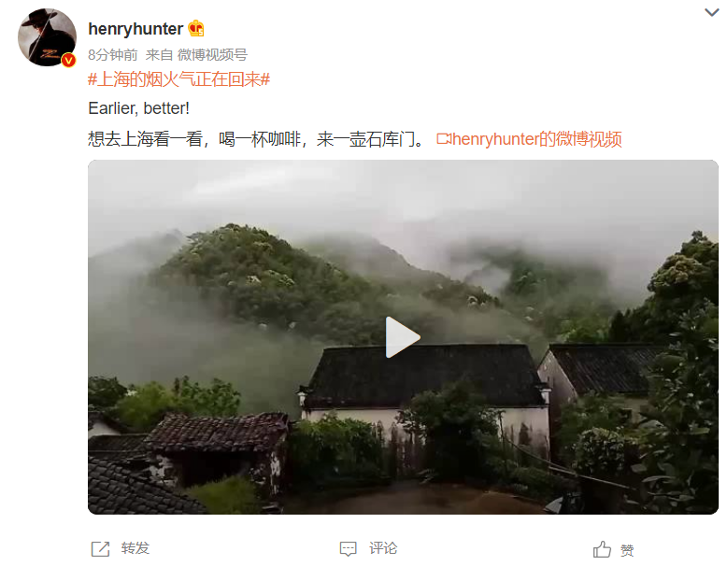The height and width of the screenshot is (566, 728).
Task: Click the Earlier, better! text line
Action: pyautogui.click(x=139, y=108)
